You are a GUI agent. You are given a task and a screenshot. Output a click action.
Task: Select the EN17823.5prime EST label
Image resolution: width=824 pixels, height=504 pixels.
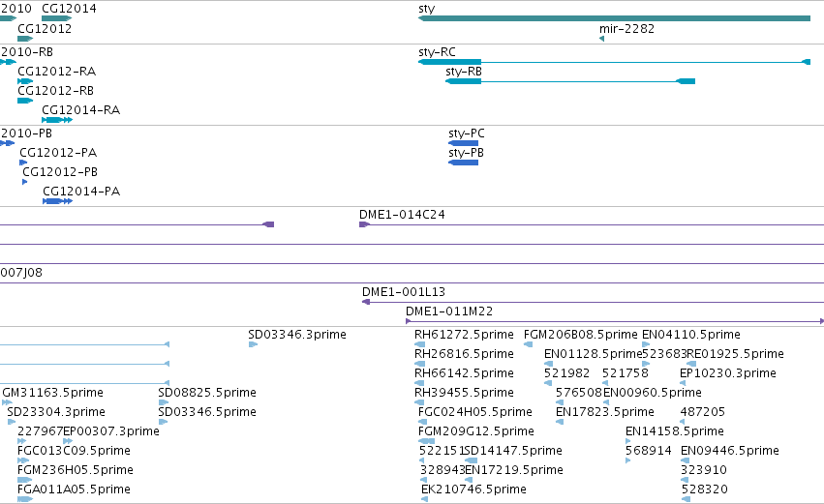point(605,412)
